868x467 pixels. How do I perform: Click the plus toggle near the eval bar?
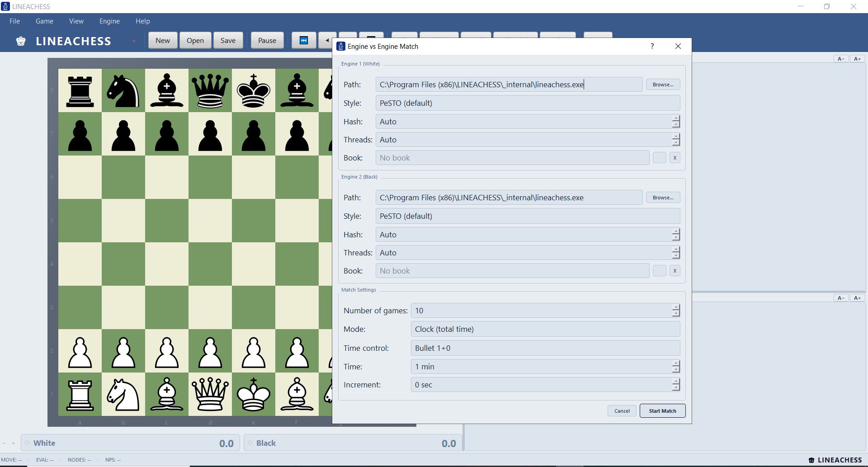[13, 443]
